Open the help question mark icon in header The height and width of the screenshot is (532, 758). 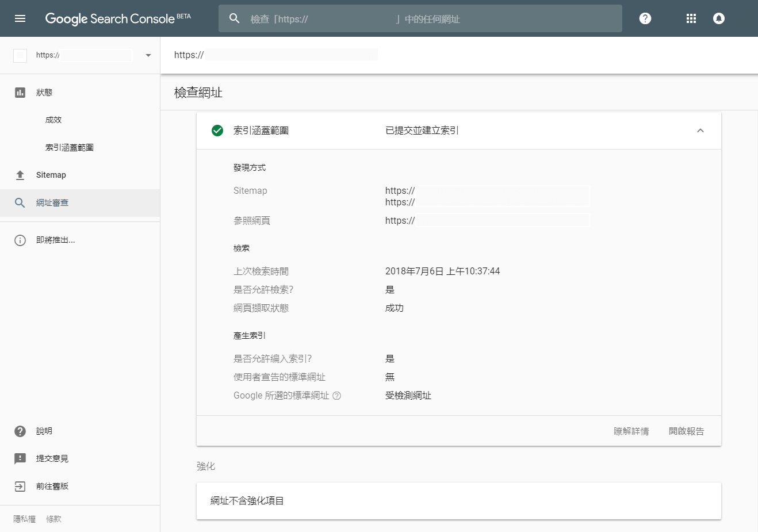pyautogui.click(x=645, y=18)
